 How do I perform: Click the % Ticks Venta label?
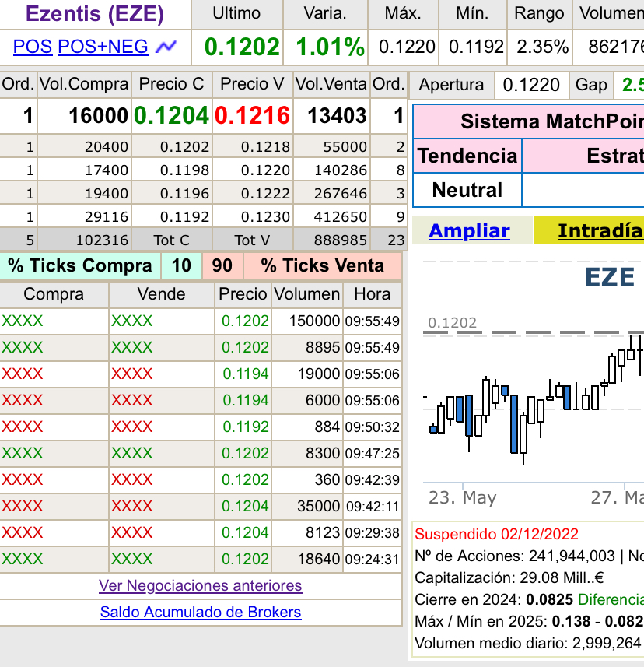pyautogui.click(x=322, y=265)
